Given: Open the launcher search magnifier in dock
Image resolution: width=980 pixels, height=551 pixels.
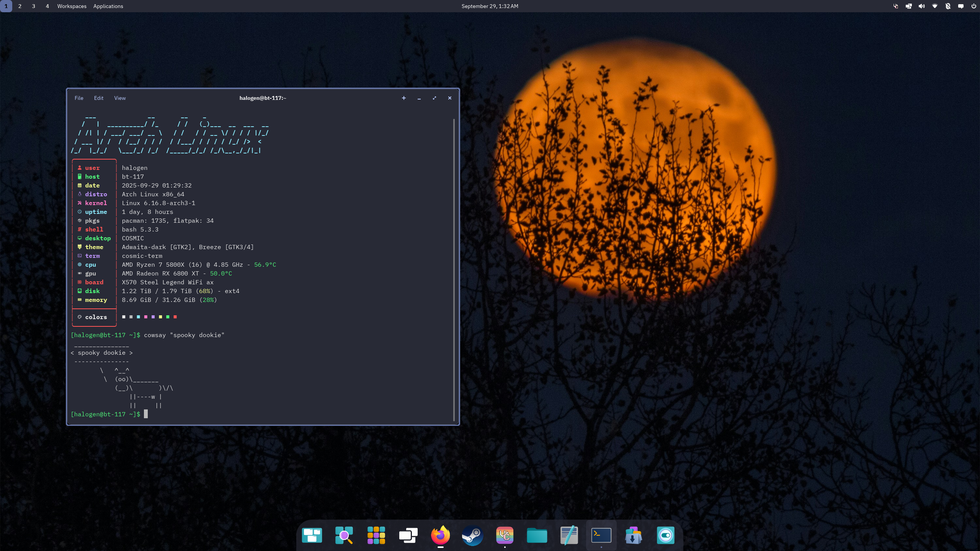Looking at the screenshot, I should click(344, 535).
